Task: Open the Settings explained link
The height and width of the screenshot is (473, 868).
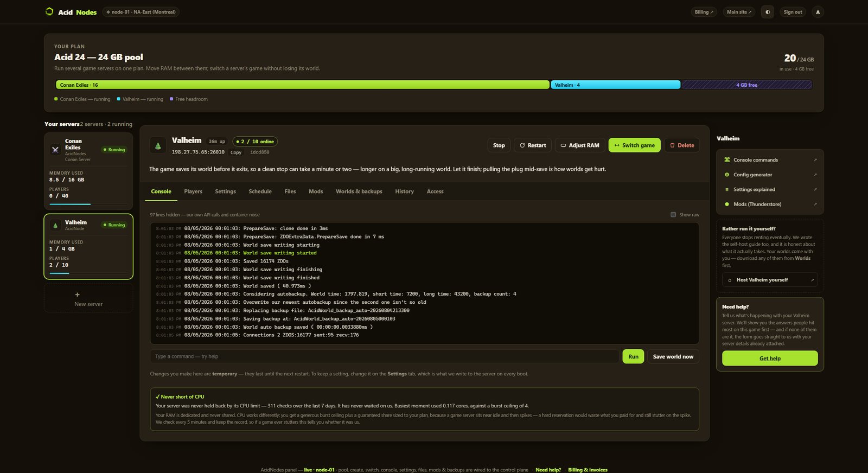Action: pos(770,189)
